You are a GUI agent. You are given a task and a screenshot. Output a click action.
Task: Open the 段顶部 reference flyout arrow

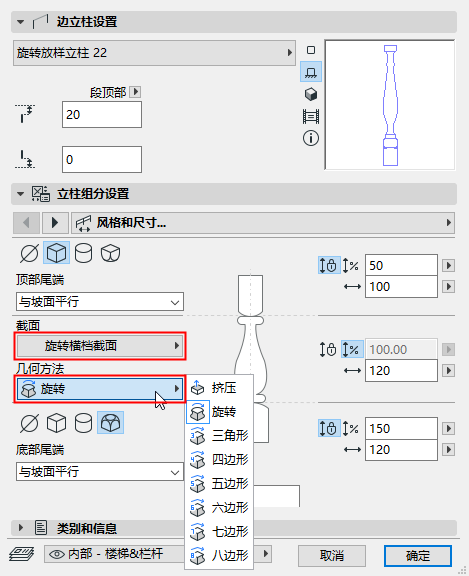coord(135,91)
